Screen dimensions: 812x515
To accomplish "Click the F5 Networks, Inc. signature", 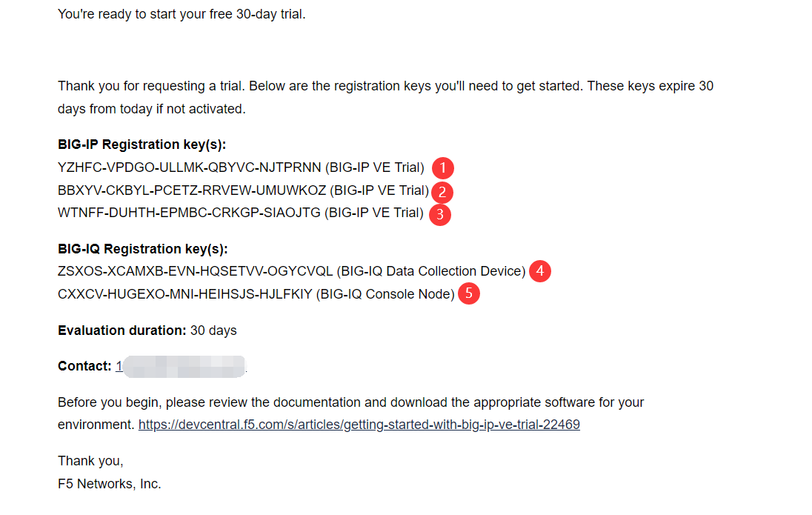I will 109,484.
